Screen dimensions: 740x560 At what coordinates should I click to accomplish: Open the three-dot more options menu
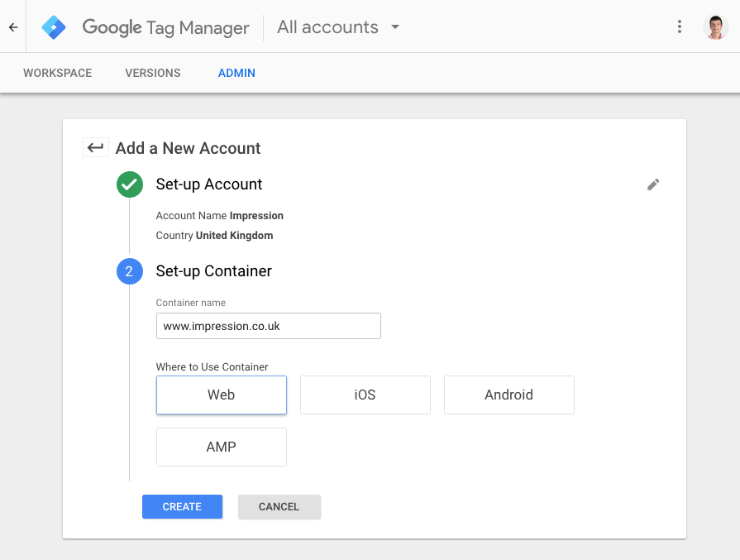click(x=680, y=26)
